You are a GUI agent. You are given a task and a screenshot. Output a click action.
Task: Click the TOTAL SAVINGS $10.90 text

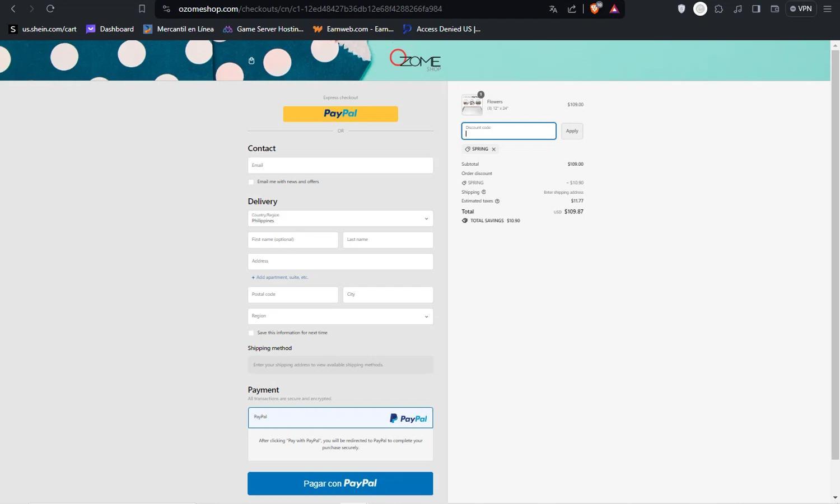tap(495, 221)
